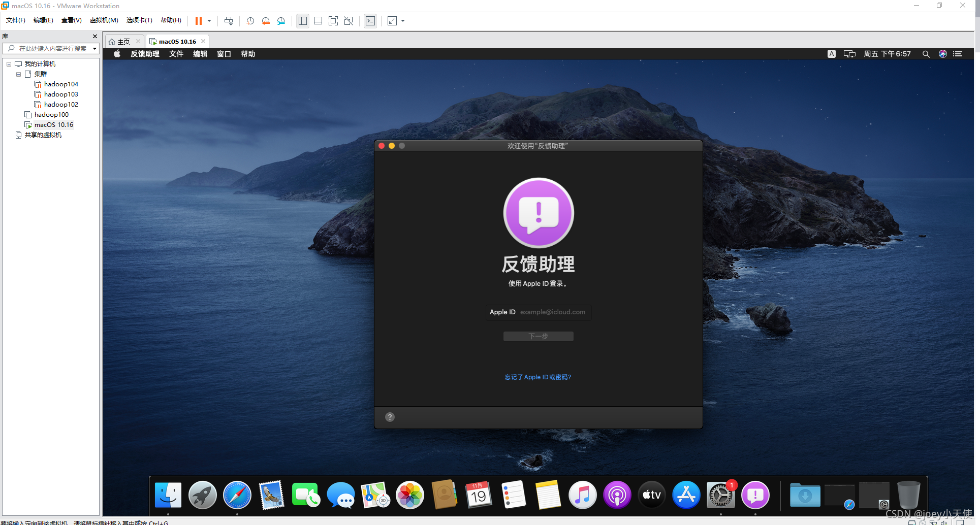Revert virtual machine to snapshot icon

[266, 21]
